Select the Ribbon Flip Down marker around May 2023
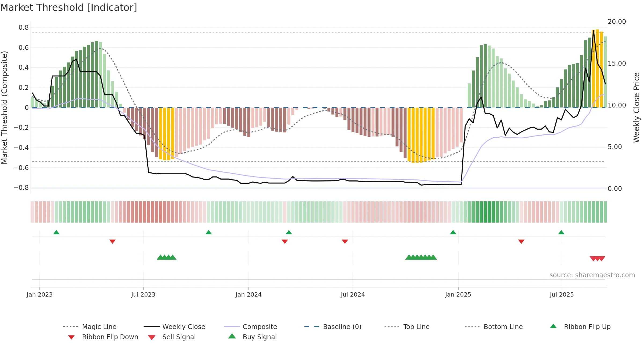 point(112,242)
